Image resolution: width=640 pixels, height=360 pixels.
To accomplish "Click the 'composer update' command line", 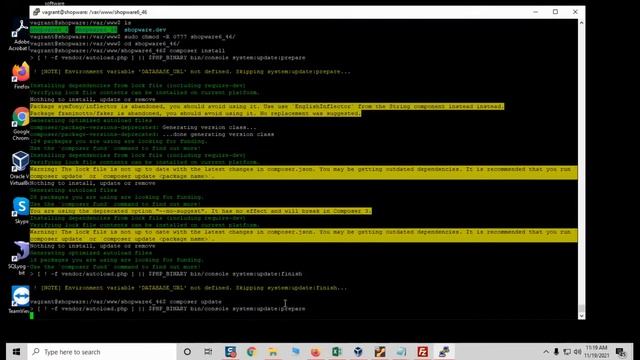I will tap(126, 302).
